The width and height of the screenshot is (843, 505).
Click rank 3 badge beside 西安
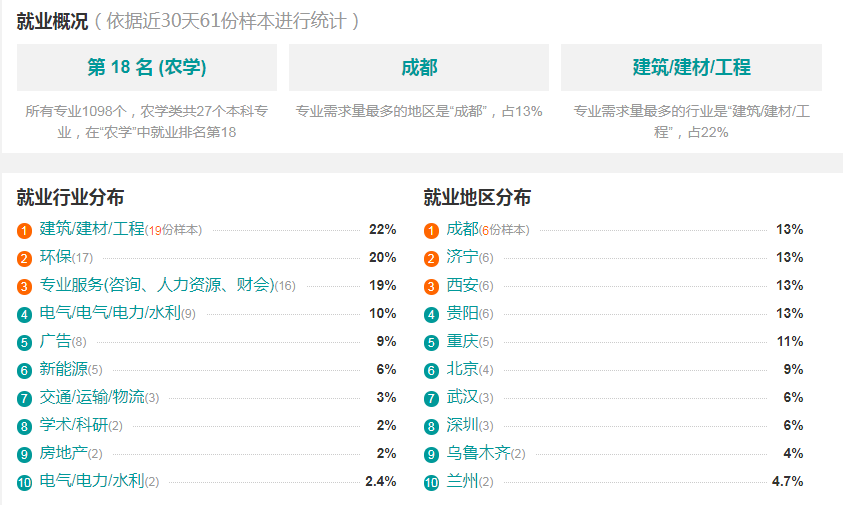431,287
